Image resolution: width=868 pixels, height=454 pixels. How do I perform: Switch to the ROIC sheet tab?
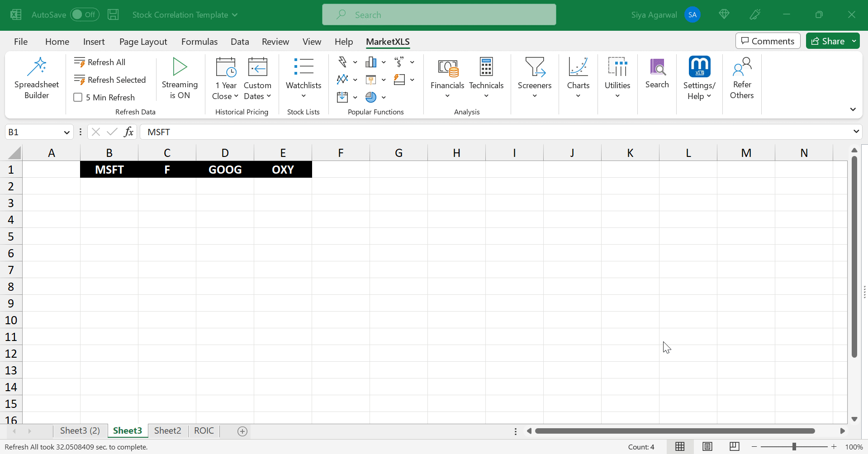(x=204, y=430)
